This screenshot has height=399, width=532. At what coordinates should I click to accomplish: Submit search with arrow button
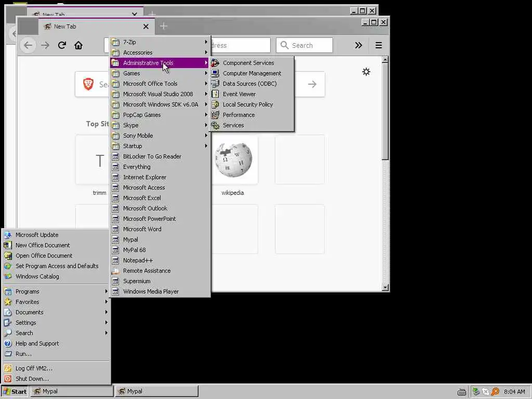pos(312,84)
